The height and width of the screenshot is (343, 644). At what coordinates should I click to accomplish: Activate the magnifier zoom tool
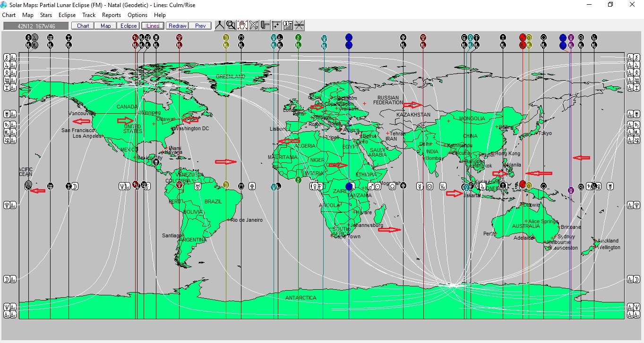click(231, 25)
